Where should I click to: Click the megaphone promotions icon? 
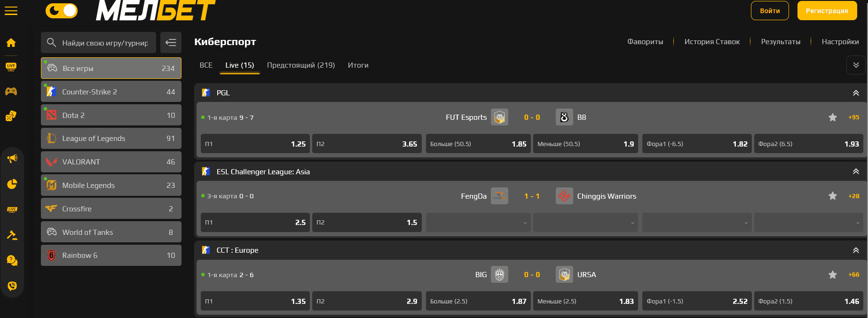[12, 158]
